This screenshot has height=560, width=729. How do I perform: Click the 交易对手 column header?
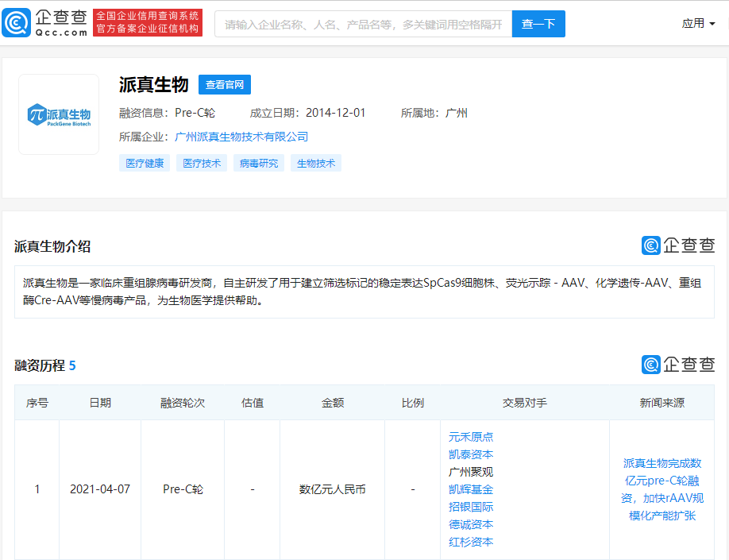tap(525, 403)
